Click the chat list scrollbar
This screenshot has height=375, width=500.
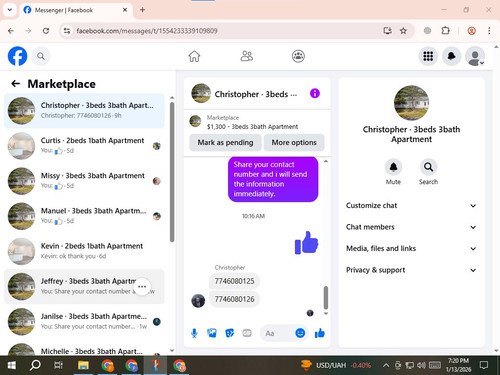click(x=172, y=172)
